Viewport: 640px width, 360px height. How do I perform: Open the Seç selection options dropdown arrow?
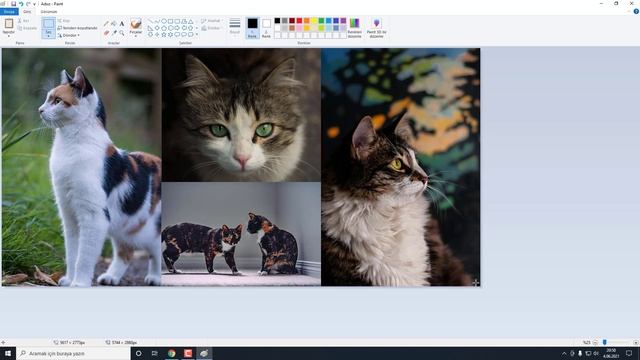[x=49, y=35]
